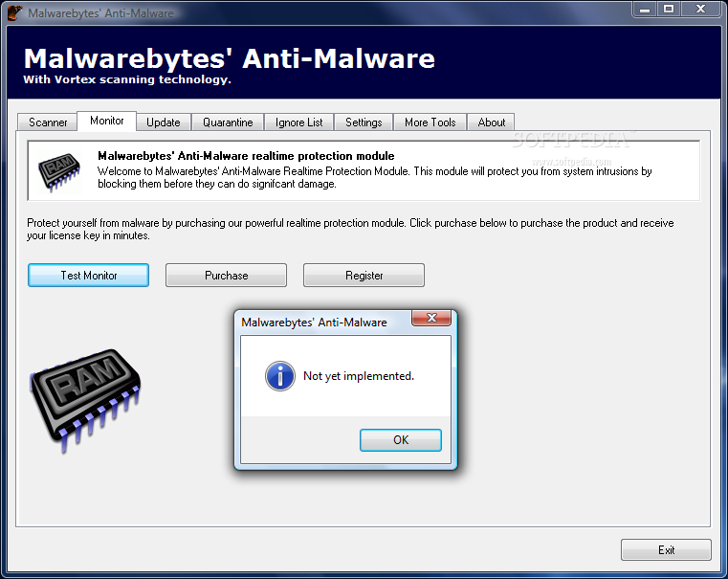Maximize the Malwarebytes main window

pos(669,10)
